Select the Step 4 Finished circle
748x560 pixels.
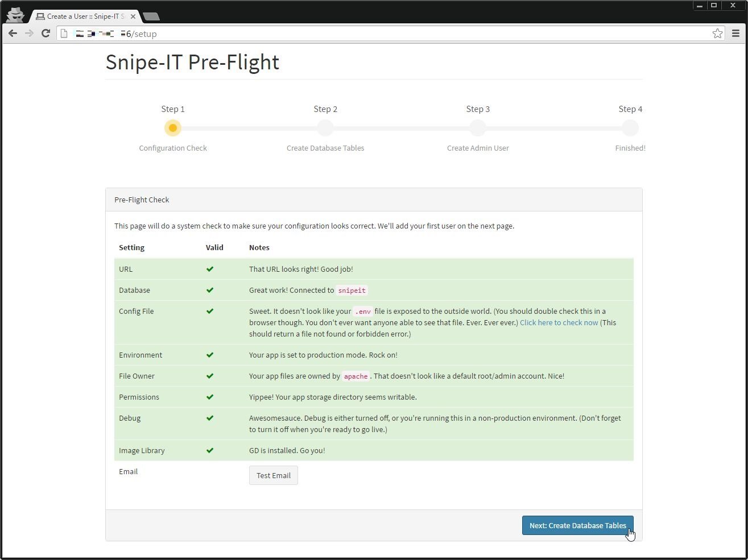(630, 128)
